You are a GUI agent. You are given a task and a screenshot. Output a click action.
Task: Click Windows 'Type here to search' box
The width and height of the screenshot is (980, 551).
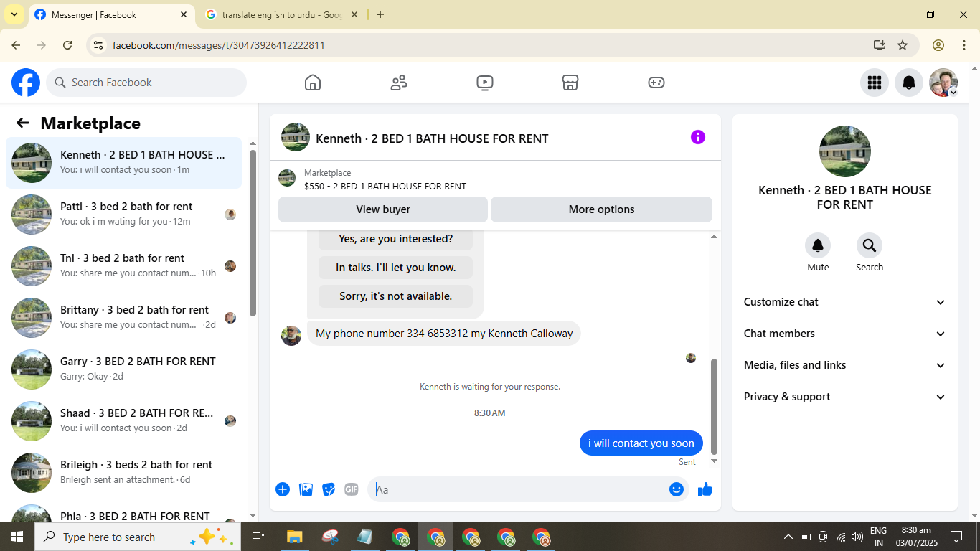[x=137, y=537]
